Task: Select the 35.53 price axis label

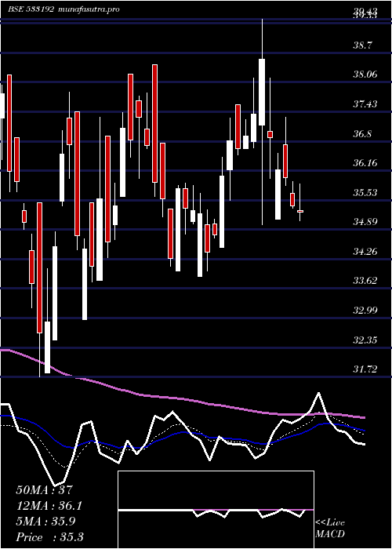Action: click(365, 193)
